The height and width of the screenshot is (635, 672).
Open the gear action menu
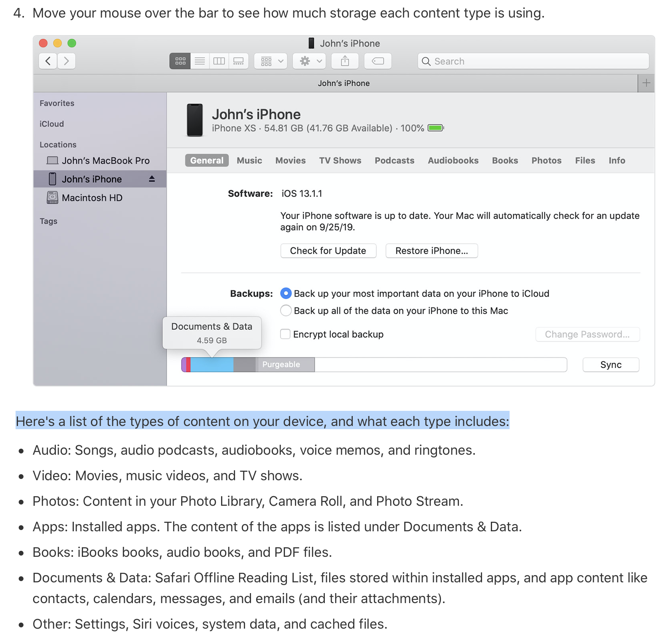pyautogui.click(x=310, y=61)
